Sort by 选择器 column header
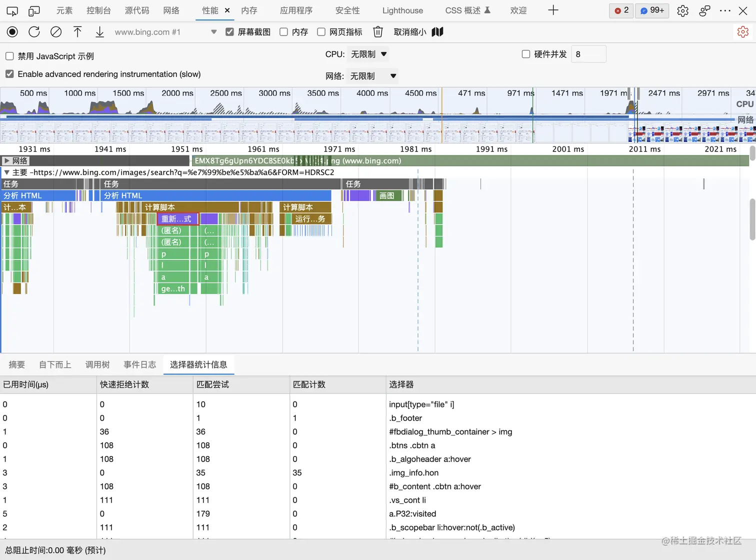Screen dimensions: 756x560 (x=571, y=384)
